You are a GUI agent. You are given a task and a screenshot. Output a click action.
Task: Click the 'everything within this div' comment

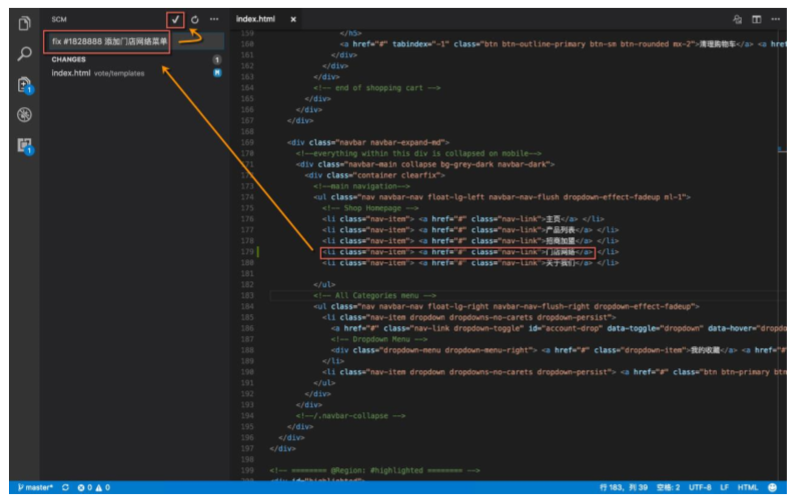419,154
